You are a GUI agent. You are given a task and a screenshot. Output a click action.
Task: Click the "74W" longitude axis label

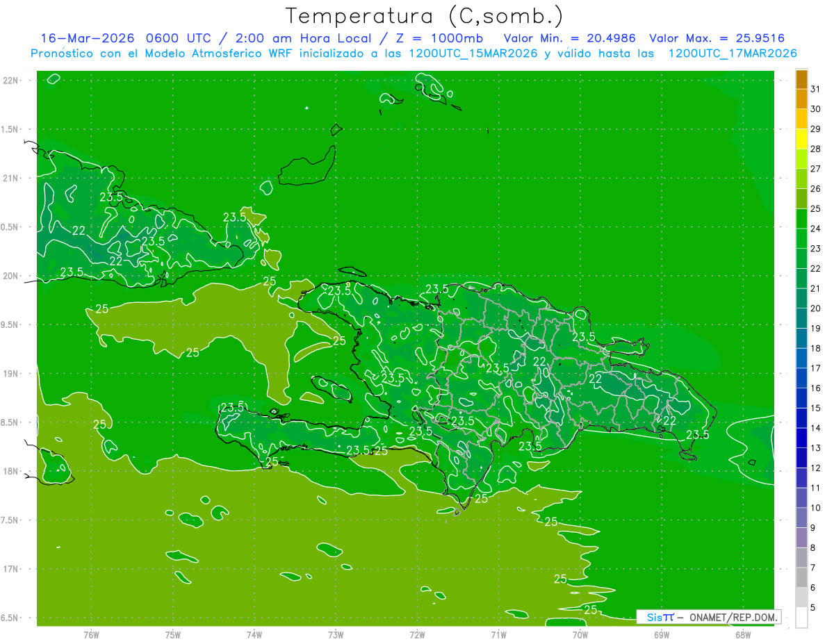click(254, 635)
